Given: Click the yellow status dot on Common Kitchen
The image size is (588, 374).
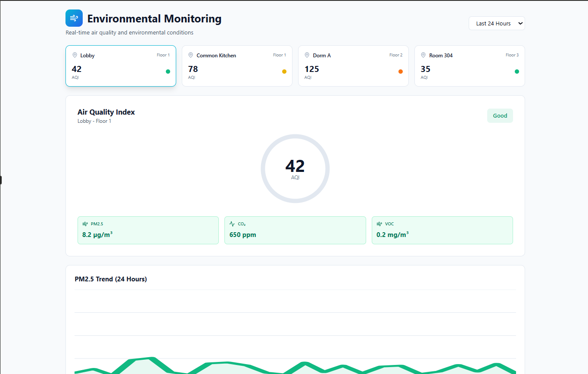Looking at the screenshot, I should (284, 72).
